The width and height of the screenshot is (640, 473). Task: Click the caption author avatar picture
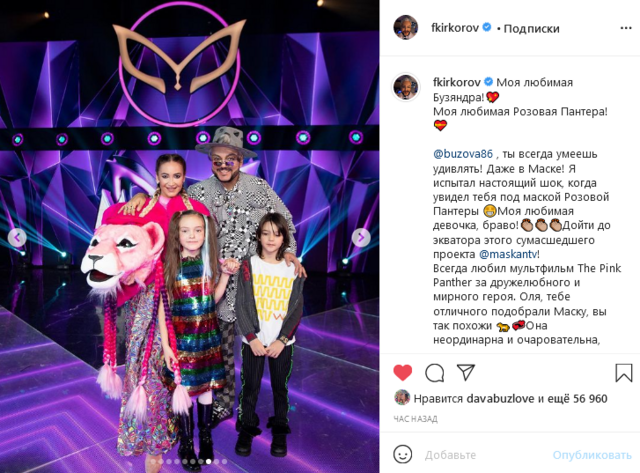(406, 87)
